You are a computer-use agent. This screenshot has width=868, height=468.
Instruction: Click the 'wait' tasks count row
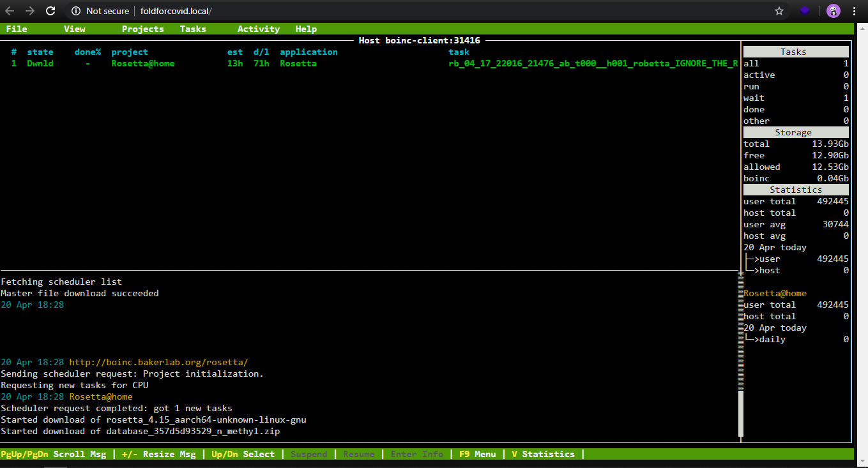coord(796,98)
